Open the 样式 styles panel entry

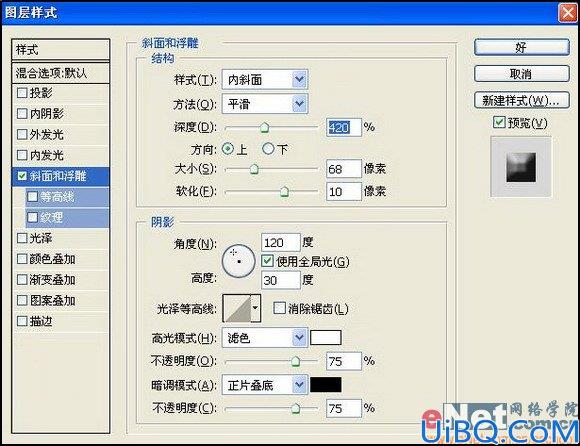coord(61,50)
